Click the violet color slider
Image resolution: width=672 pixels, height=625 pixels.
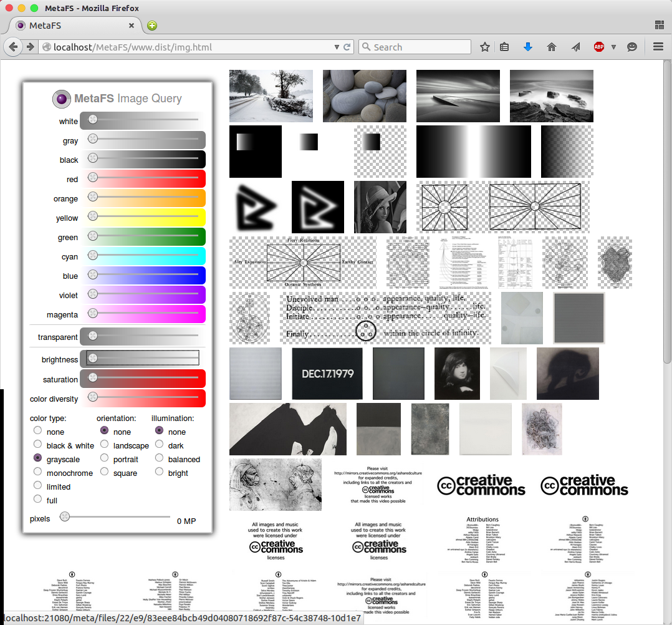[143, 293]
